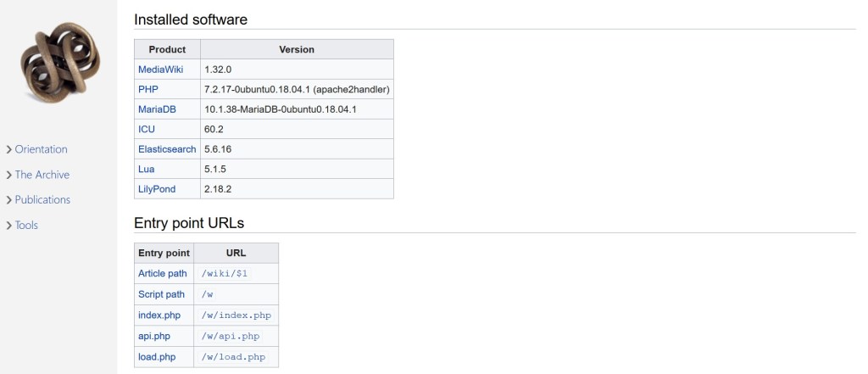Open the api.php entry point link

(154, 336)
